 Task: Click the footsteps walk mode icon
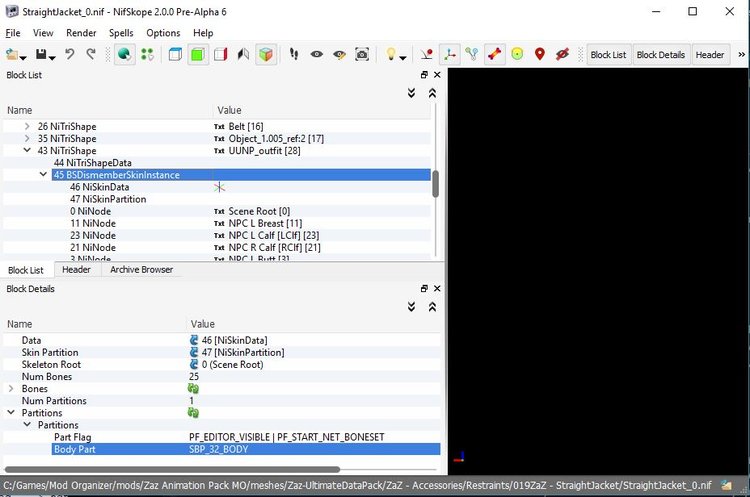click(x=294, y=55)
